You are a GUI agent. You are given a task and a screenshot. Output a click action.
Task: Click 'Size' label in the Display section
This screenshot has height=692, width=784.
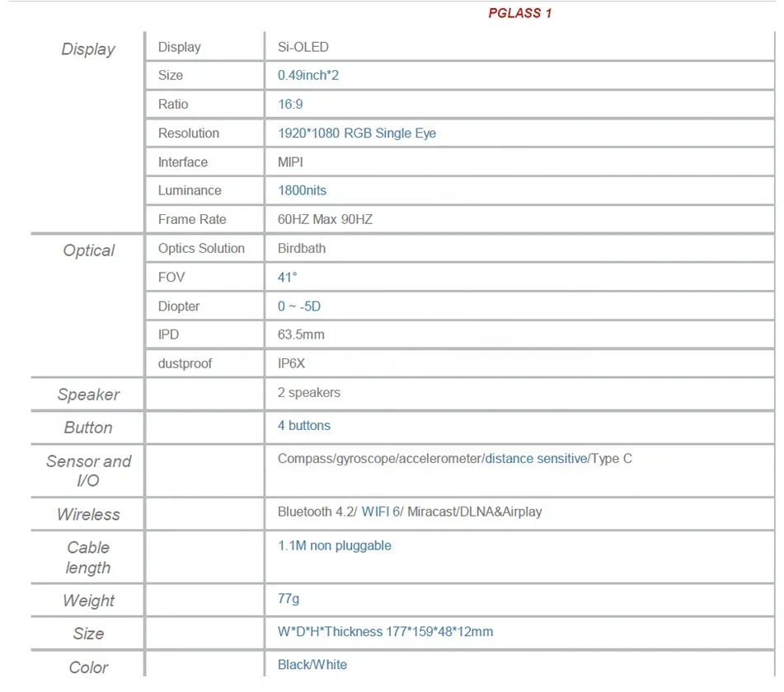(170, 76)
